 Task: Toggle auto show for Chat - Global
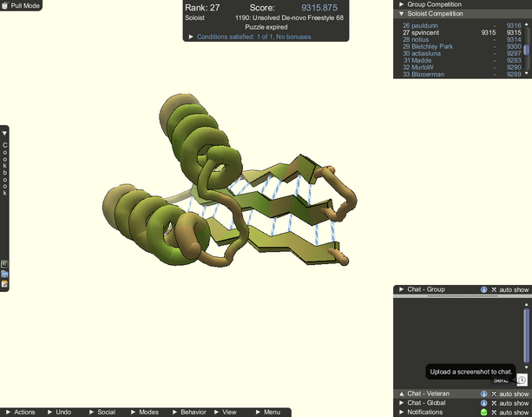click(510, 403)
